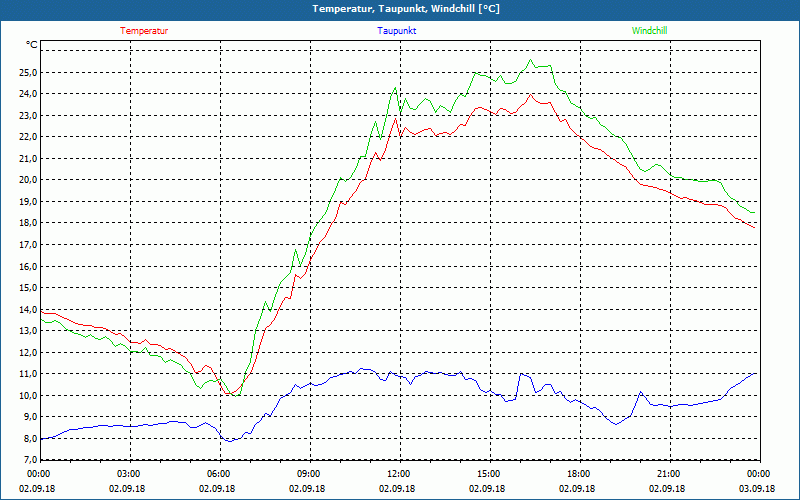This screenshot has width=800, height=500.
Task: Click the '11,0' y-axis value
Action: (x=29, y=374)
